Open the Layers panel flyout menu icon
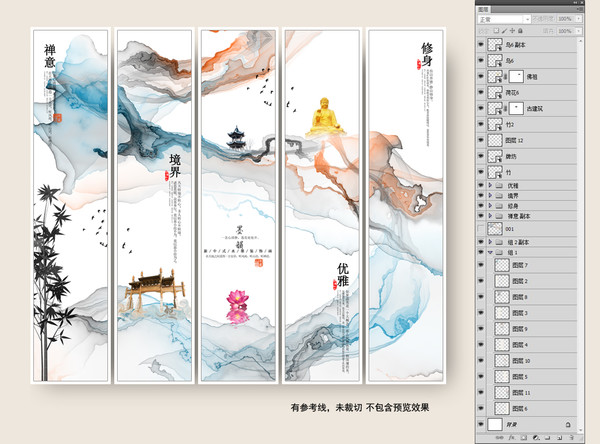Viewport: 600px width, 444px height. [x=579, y=9]
